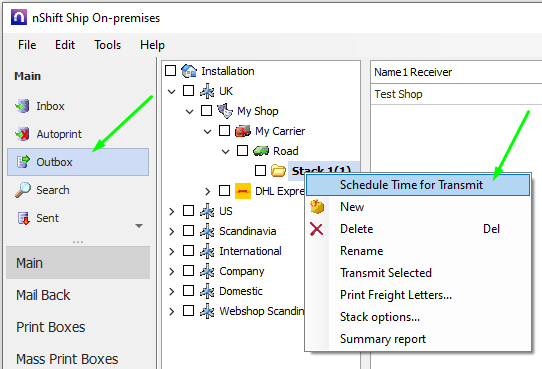This screenshot has width=542, height=369.
Task: Open the Help menu
Action: click(x=152, y=45)
